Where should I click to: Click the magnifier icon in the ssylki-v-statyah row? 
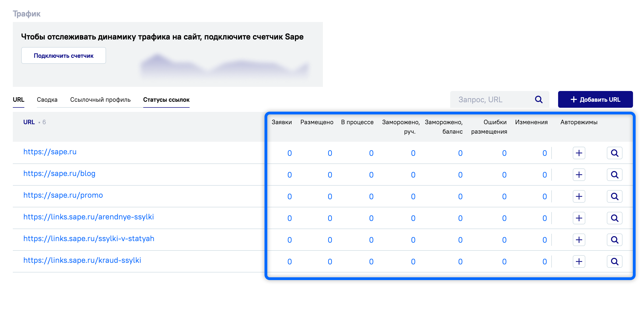614,240
